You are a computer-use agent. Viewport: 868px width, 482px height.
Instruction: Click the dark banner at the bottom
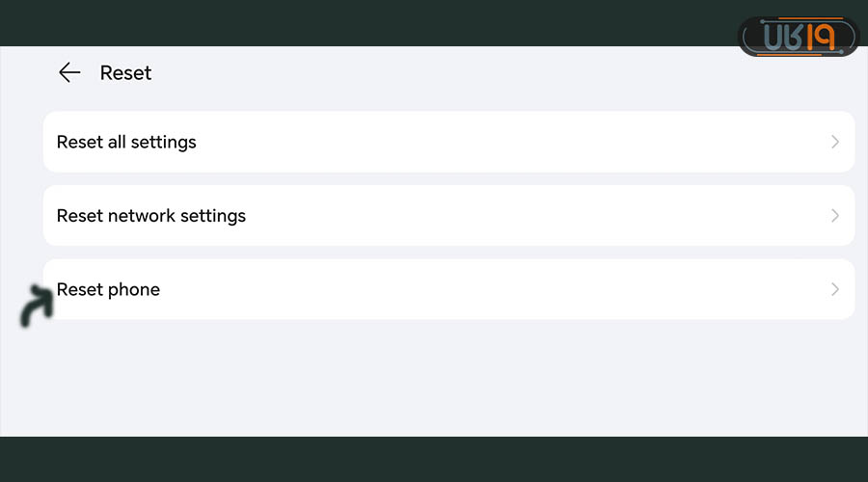(x=434, y=460)
